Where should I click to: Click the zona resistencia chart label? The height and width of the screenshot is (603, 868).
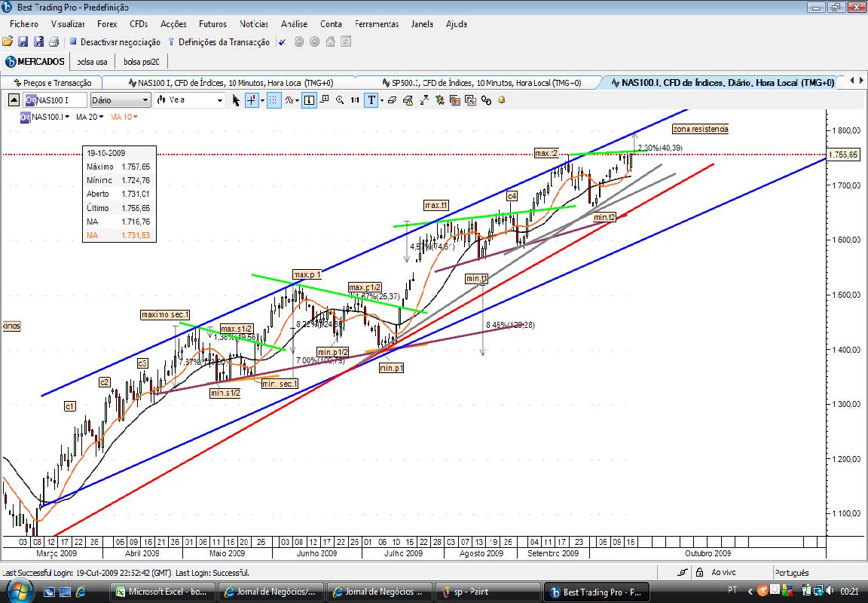[700, 129]
